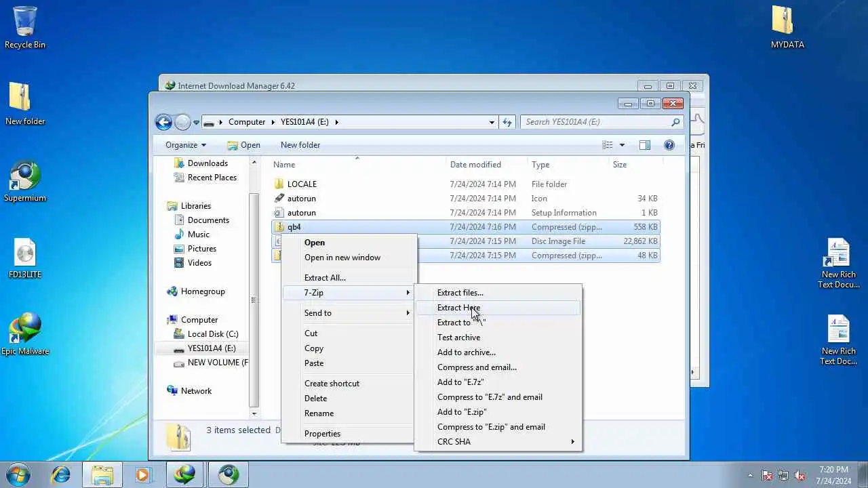
Task: Choose Add to archive... option
Action: tap(498, 352)
